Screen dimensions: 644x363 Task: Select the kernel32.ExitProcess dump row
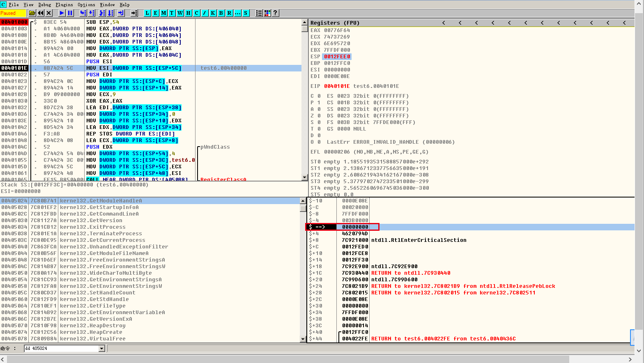pyautogui.click(x=150, y=227)
